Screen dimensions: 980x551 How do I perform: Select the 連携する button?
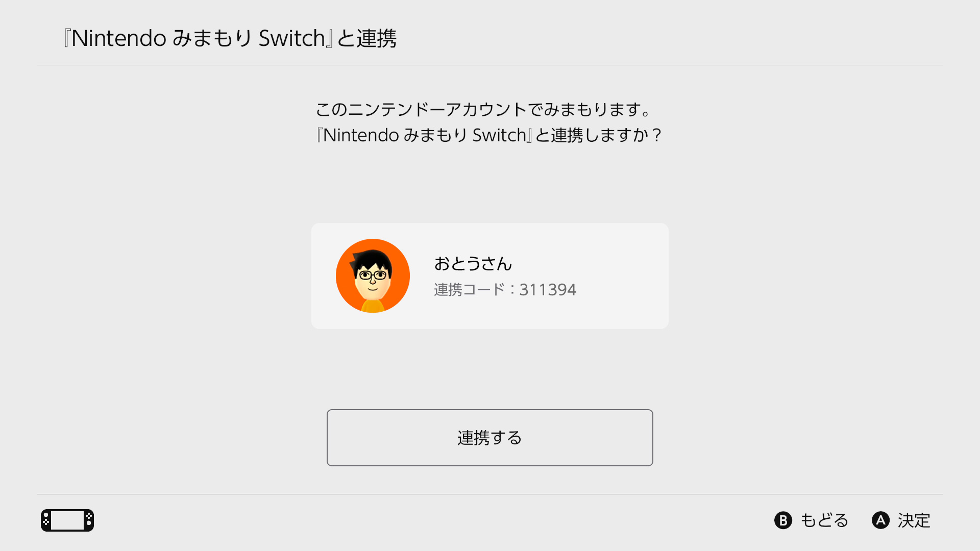pos(490,438)
